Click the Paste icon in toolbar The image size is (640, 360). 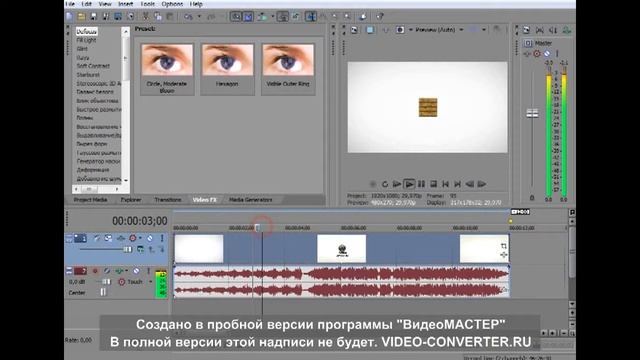pos(169,17)
